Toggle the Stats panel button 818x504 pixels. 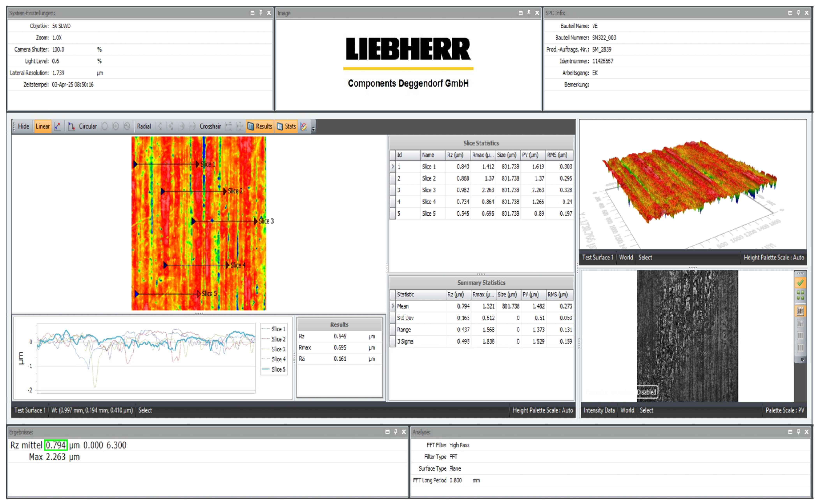tap(287, 127)
